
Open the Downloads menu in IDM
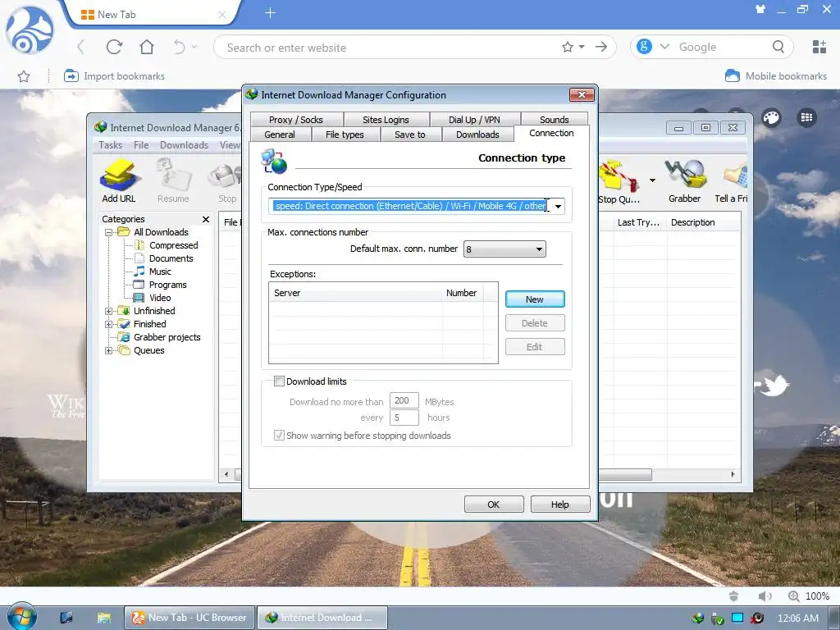pyautogui.click(x=184, y=145)
